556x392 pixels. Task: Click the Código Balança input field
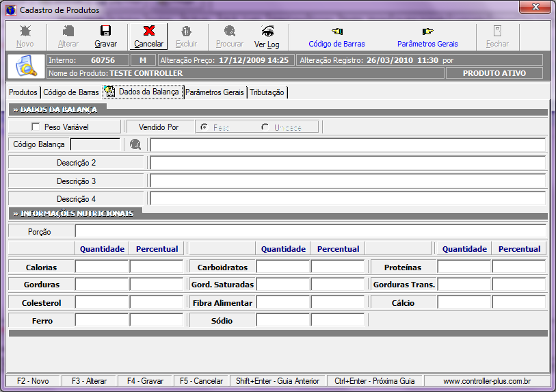(x=95, y=144)
